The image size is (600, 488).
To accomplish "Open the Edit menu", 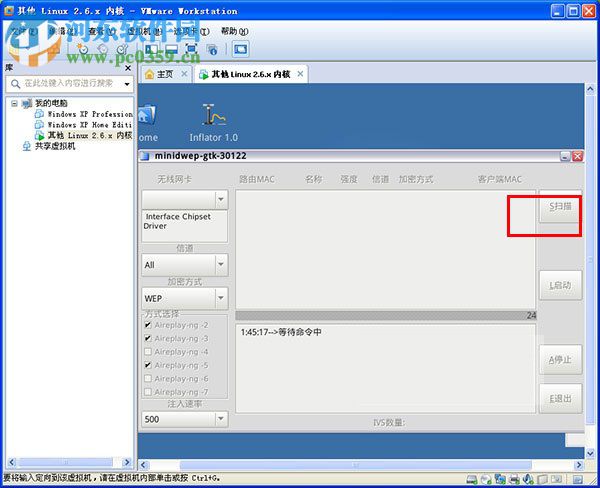I will coord(61,31).
